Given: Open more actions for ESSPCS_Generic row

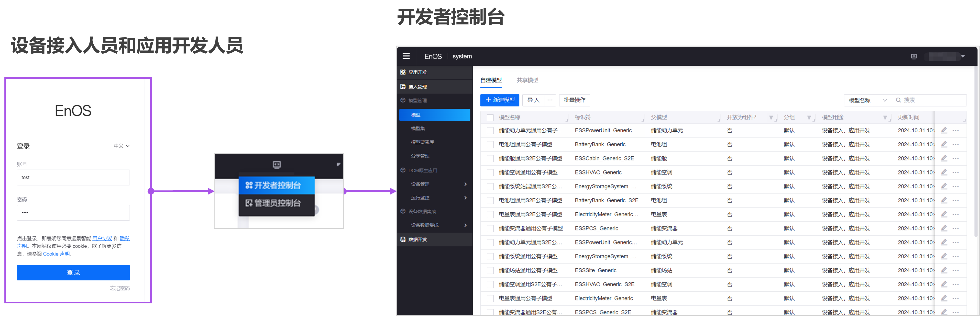Looking at the screenshot, I should [x=956, y=229].
